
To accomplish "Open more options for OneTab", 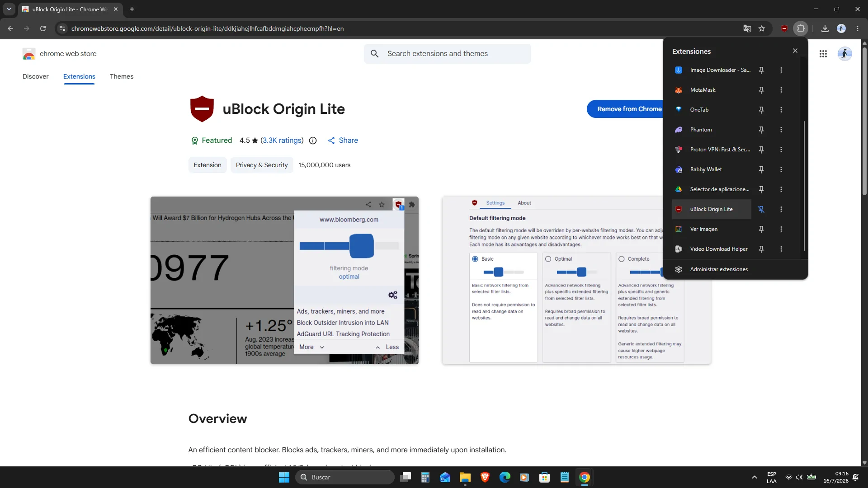I will click(781, 110).
